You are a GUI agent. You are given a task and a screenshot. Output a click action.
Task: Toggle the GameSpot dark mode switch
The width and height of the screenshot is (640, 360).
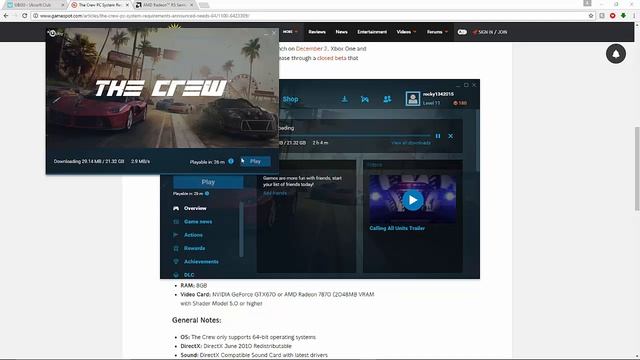(462, 32)
